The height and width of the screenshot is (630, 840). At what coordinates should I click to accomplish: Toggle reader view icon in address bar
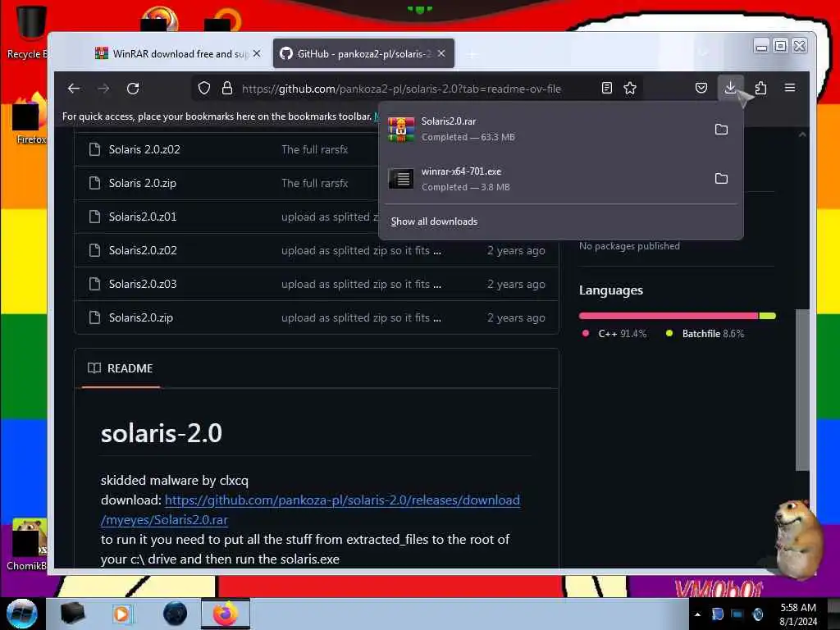pos(606,88)
